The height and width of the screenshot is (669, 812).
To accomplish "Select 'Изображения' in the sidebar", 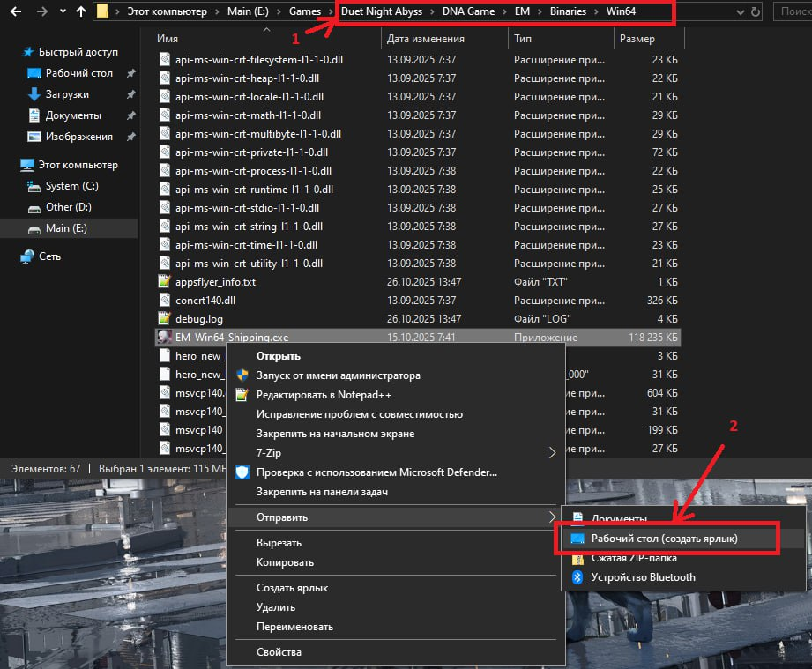I will [x=78, y=138].
